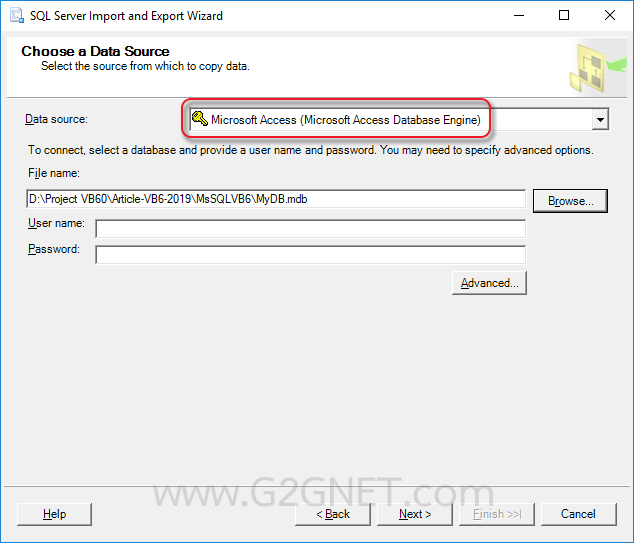Click the 'File name:' label
The image size is (634, 543).
54,173
